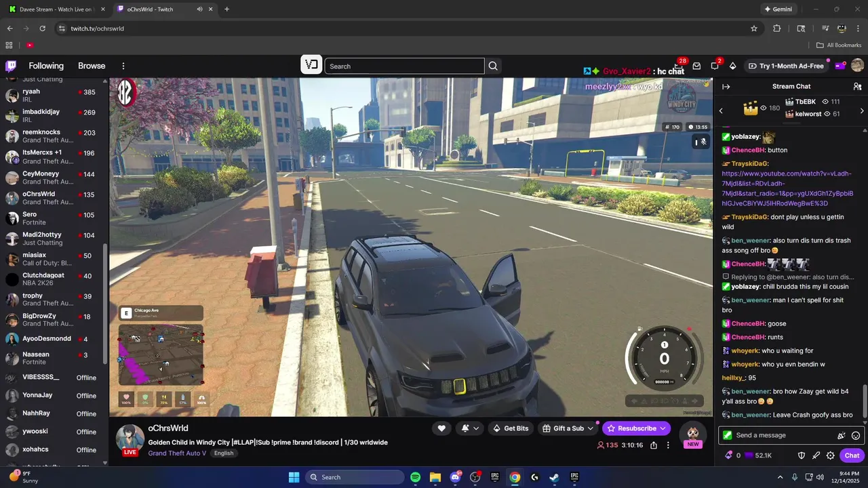The height and width of the screenshot is (488, 868).
Task: Send message with the Chat button
Action: pos(852,455)
